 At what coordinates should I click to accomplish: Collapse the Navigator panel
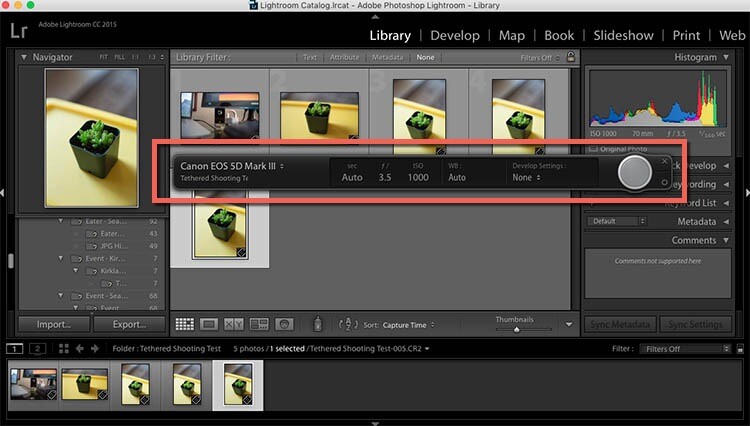pyautogui.click(x=25, y=58)
